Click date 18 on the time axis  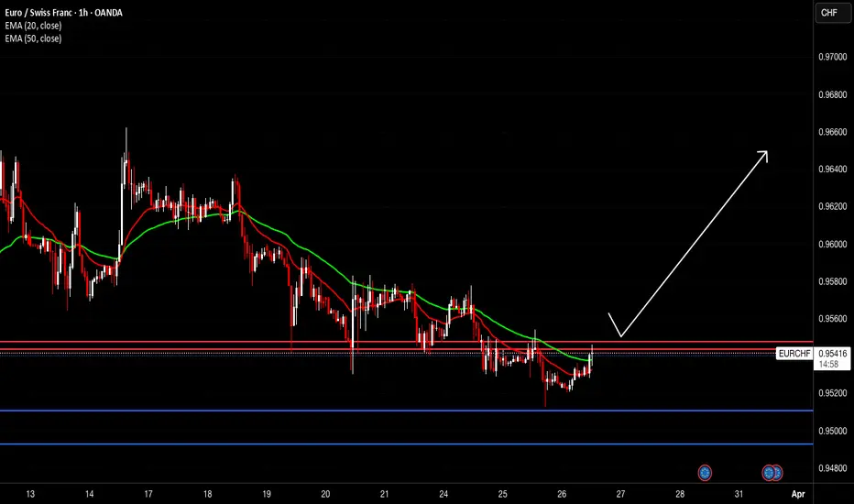point(207,494)
